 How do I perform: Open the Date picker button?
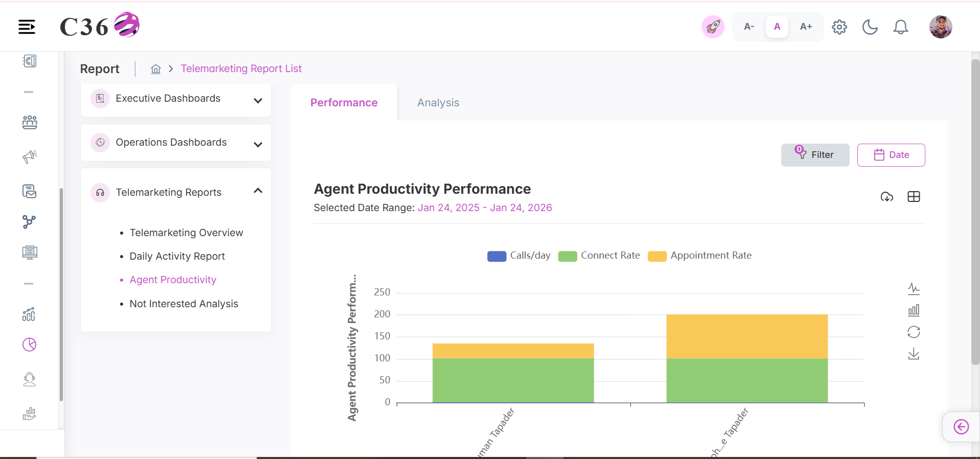coord(891,155)
